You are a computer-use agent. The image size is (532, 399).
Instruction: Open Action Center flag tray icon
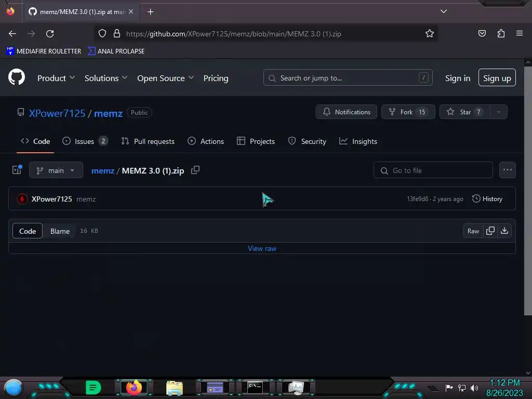tap(449, 388)
